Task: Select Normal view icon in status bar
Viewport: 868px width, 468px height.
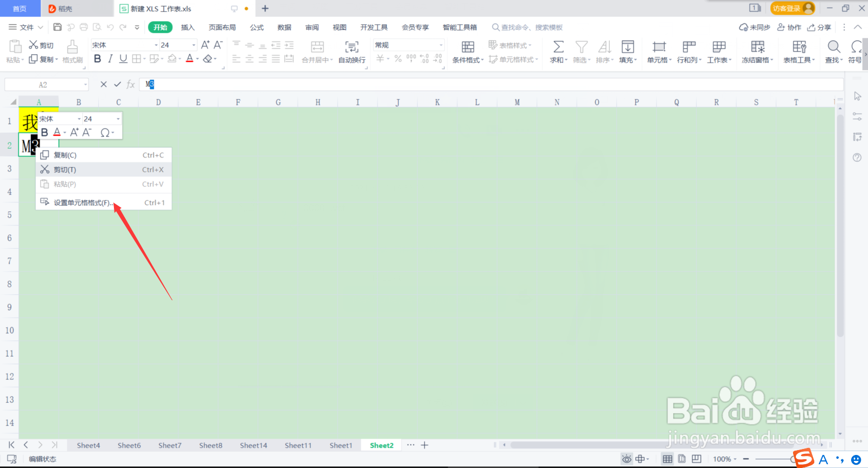Action: [x=667, y=459]
